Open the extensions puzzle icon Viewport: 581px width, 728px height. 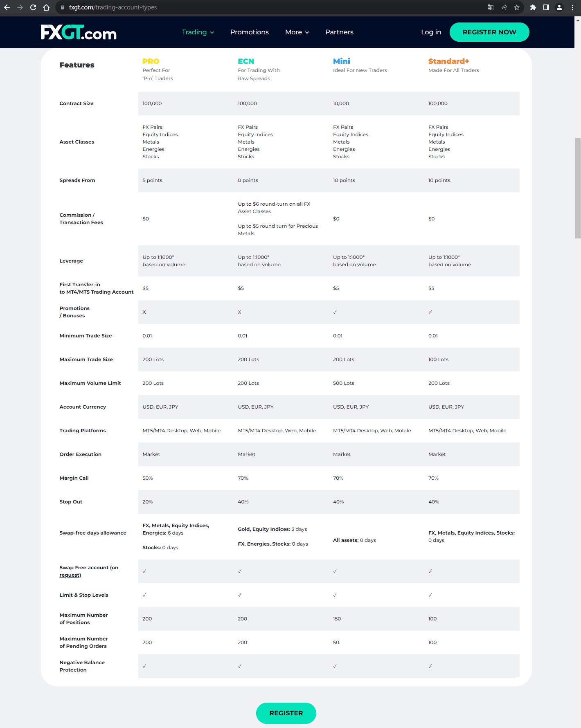tap(533, 7)
